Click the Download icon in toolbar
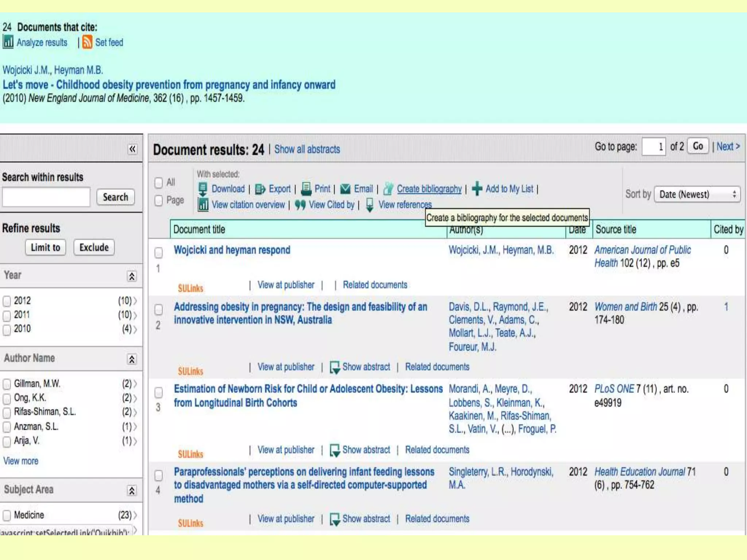The height and width of the screenshot is (560, 747). (203, 189)
